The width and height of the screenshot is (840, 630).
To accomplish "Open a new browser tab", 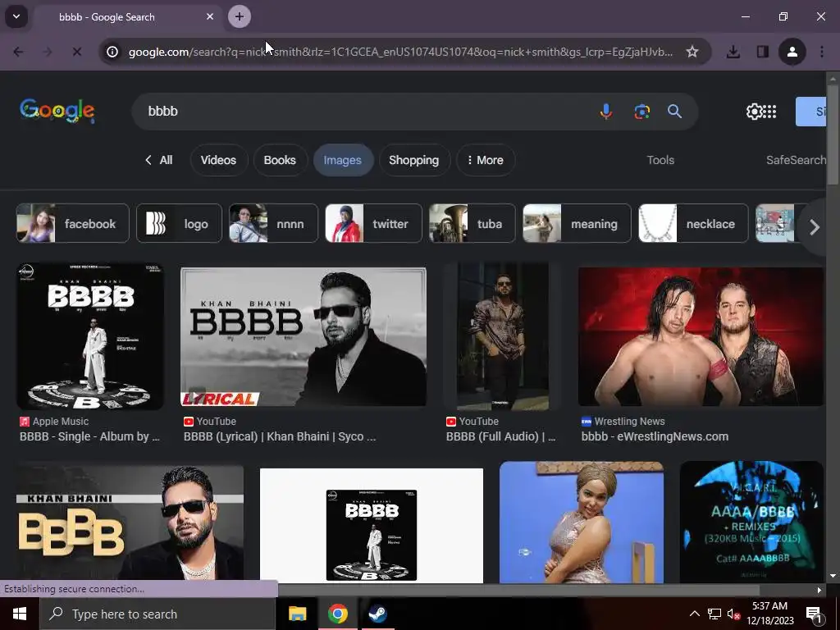I will point(240,16).
